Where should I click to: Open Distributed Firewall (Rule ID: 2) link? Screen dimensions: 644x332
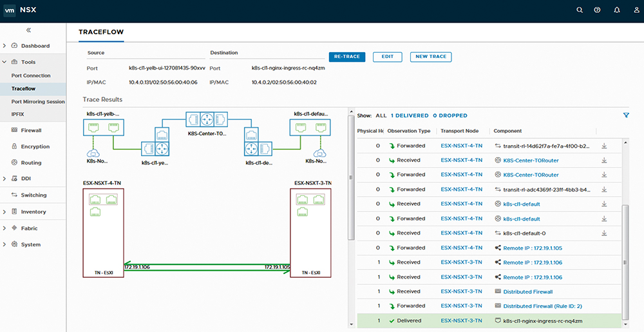[542, 306]
